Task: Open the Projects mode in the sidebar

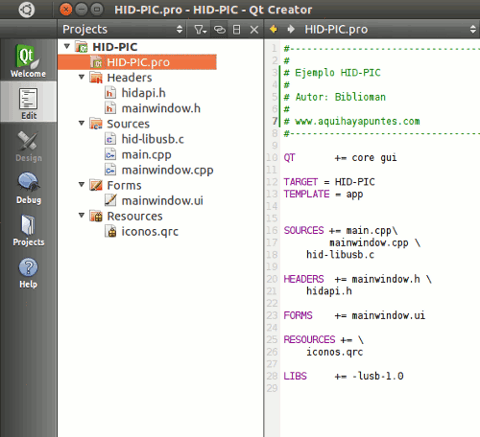Action: point(28,230)
